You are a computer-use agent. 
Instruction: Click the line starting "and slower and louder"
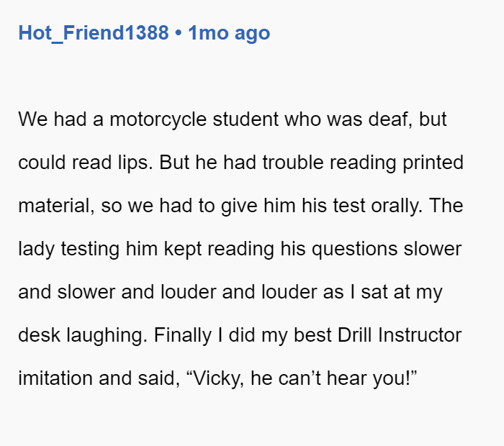230,293
